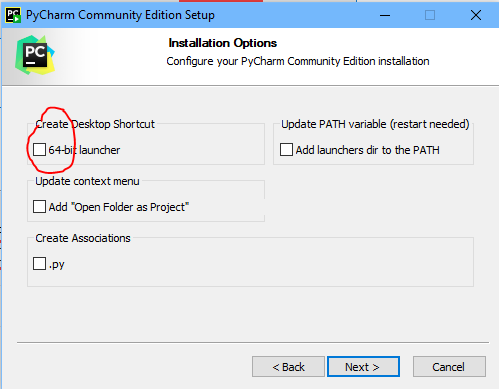Check Add launchers dir to the PATH
The height and width of the screenshot is (389, 499).
pos(286,150)
